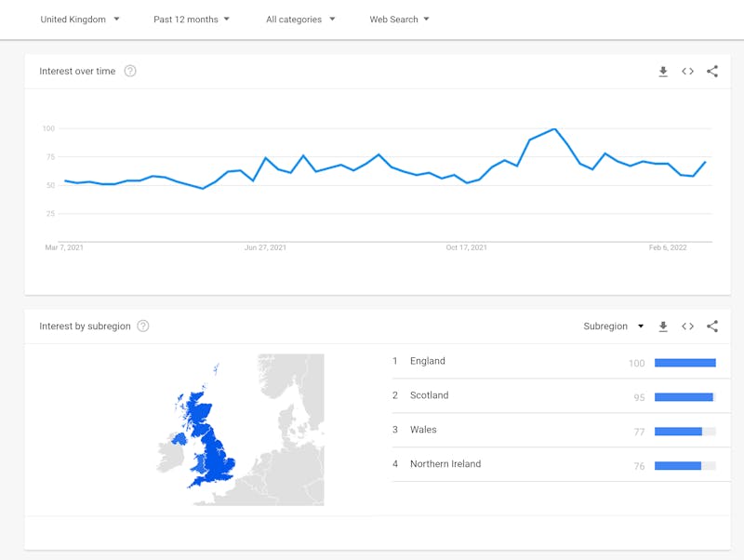Click the chart peak at value 100
Image resolution: width=744 pixels, height=560 pixels.
click(554, 128)
